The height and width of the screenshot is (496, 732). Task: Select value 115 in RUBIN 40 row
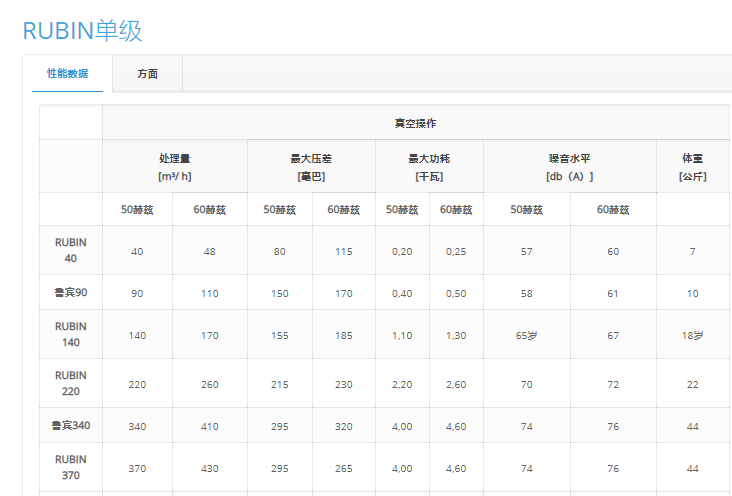[x=344, y=252]
